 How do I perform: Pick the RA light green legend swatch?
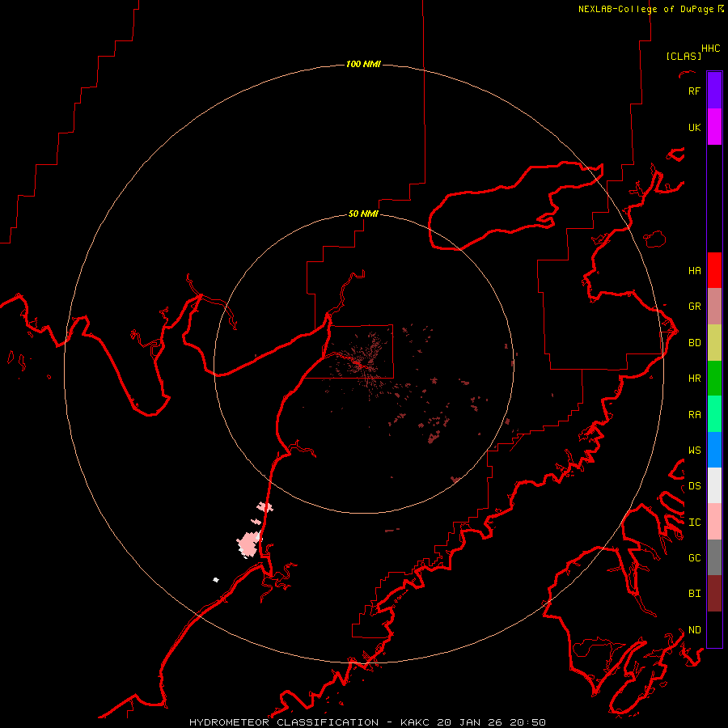point(714,414)
